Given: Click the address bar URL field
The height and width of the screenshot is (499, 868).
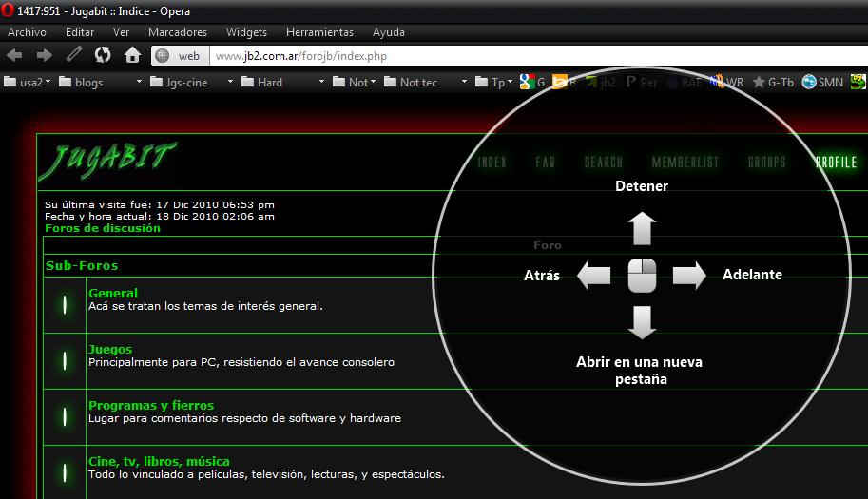Looking at the screenshot, I should pos(538,55).
